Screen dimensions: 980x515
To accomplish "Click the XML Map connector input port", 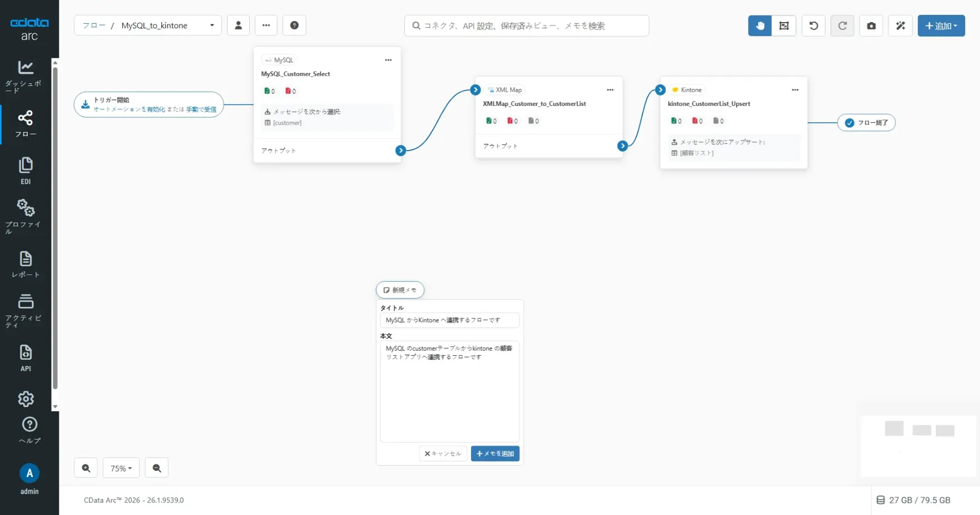I will coord(476,90).
